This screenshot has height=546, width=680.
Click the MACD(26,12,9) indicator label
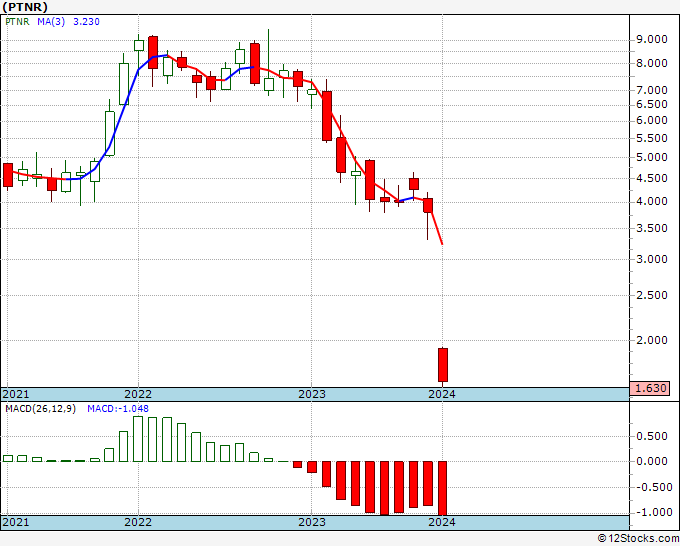40,409
